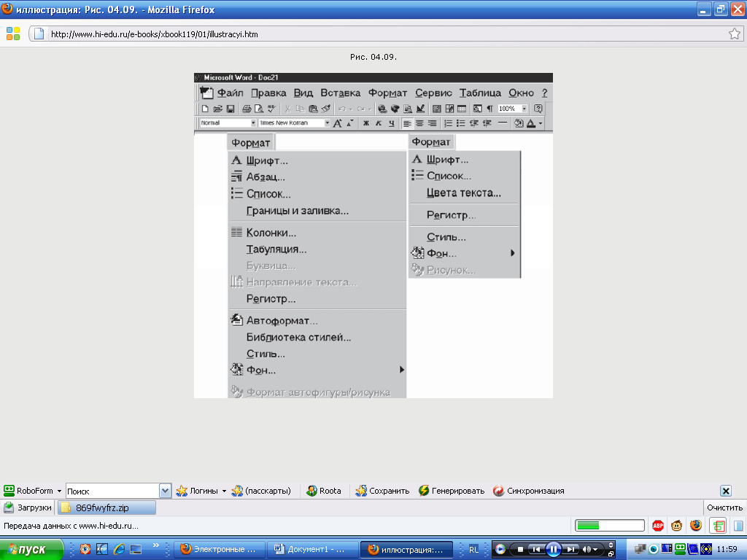This screenshot has width=747, height=560.
Task: Click the URL address field
Action: pos(386,34)
